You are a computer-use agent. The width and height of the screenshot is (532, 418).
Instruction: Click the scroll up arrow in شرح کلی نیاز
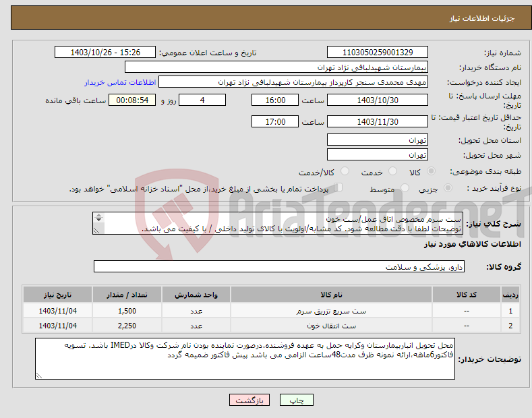[x=98, y=216]
